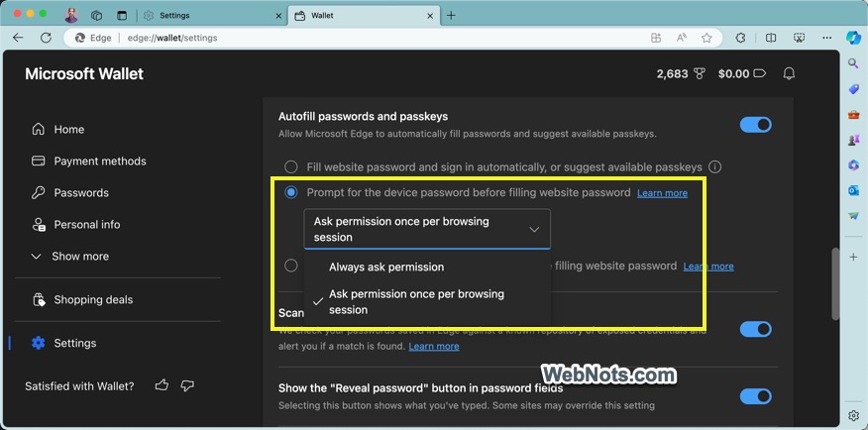Choose Always ask permission option
The height and width of the screenshot is (430, 868).
386,267
